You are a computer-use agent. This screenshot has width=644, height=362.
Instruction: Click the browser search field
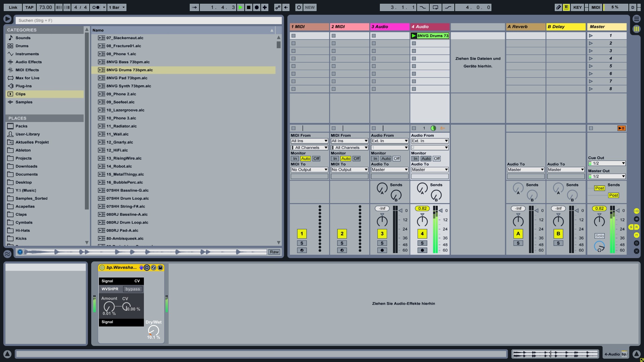(148, 20)
